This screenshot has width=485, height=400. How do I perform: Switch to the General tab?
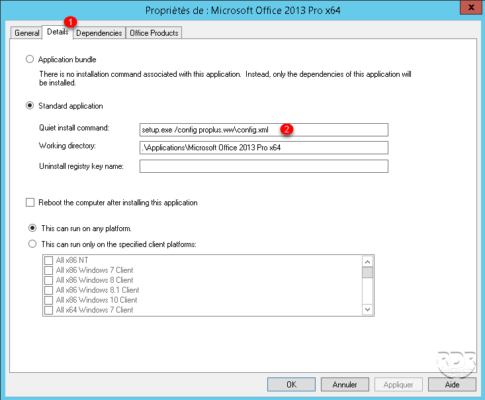[27, 33]
